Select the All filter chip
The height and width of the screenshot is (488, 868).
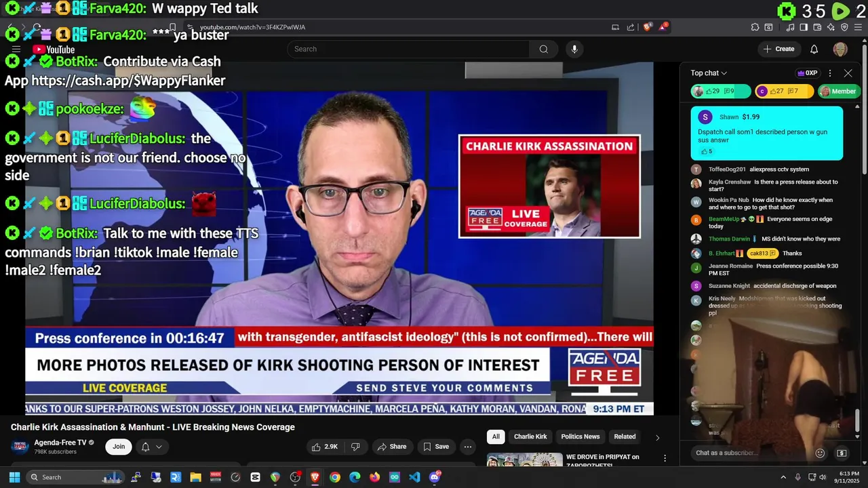pyautogui.click(x=496, y=436)
